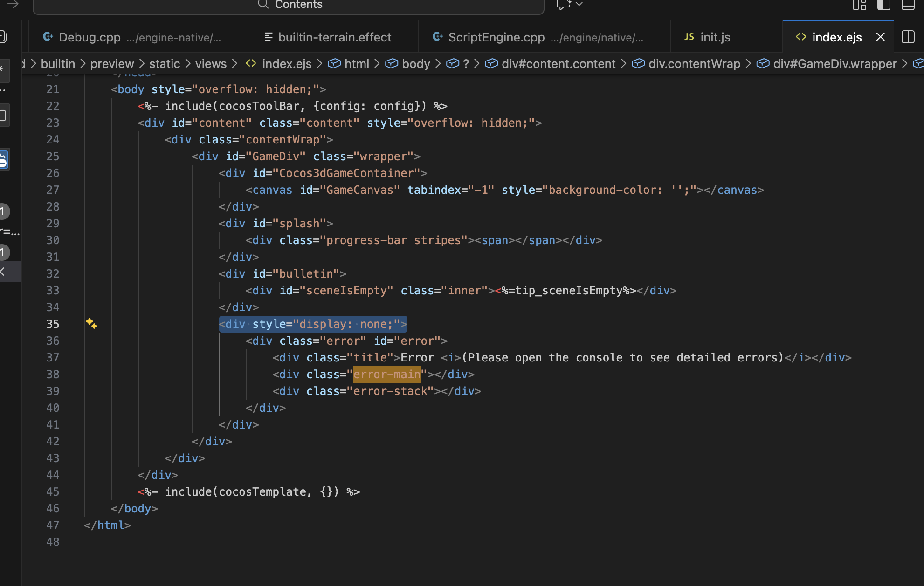Screen dimensions: 924x586
Task: Click the preview folder in breadcrumb
Action: click(x=112, y=64)
